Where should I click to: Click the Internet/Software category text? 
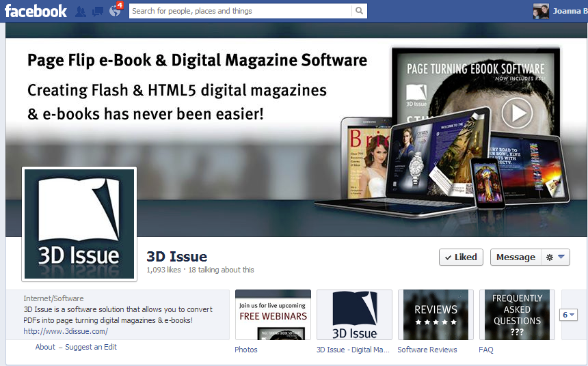53,298
